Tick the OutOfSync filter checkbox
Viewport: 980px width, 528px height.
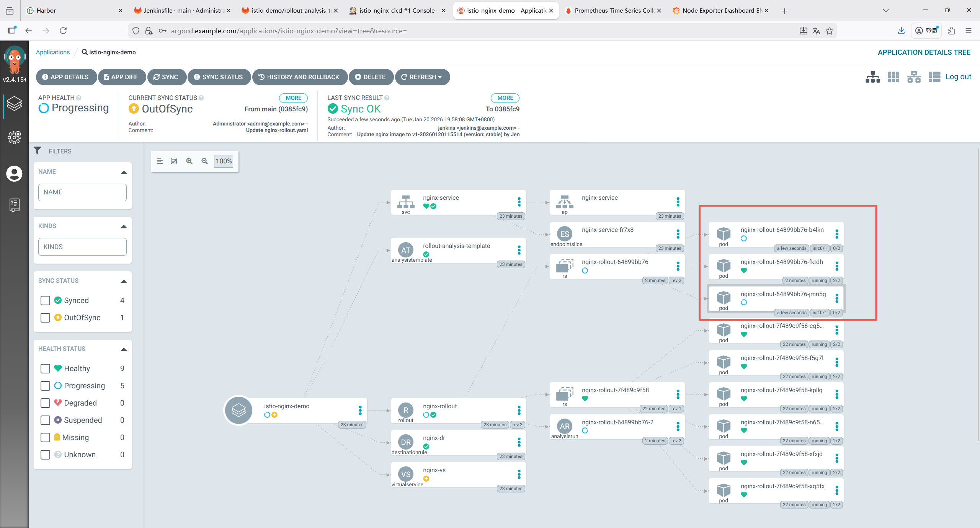click(x=45, y=318)
